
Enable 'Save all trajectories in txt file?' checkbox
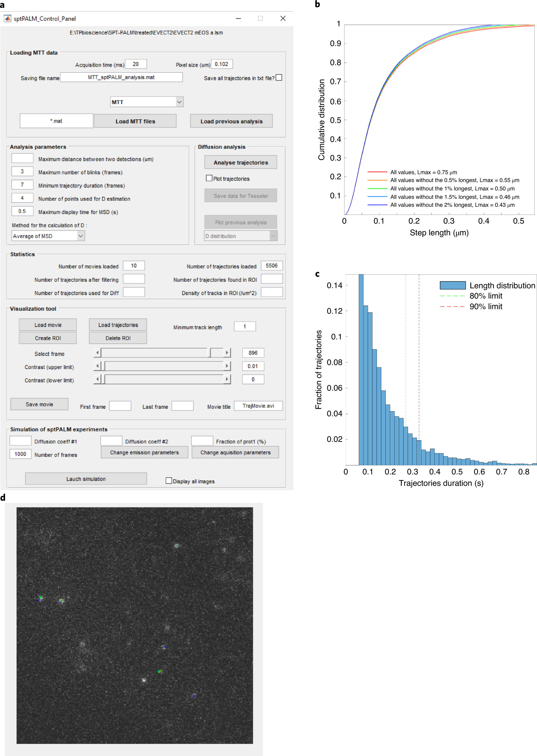tap(279, 78)
